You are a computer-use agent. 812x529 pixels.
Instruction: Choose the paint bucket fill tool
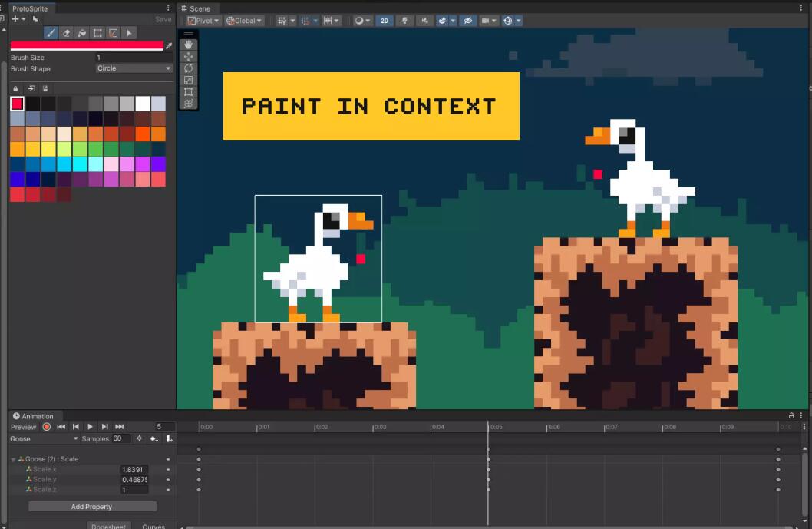tap(82, 33)
